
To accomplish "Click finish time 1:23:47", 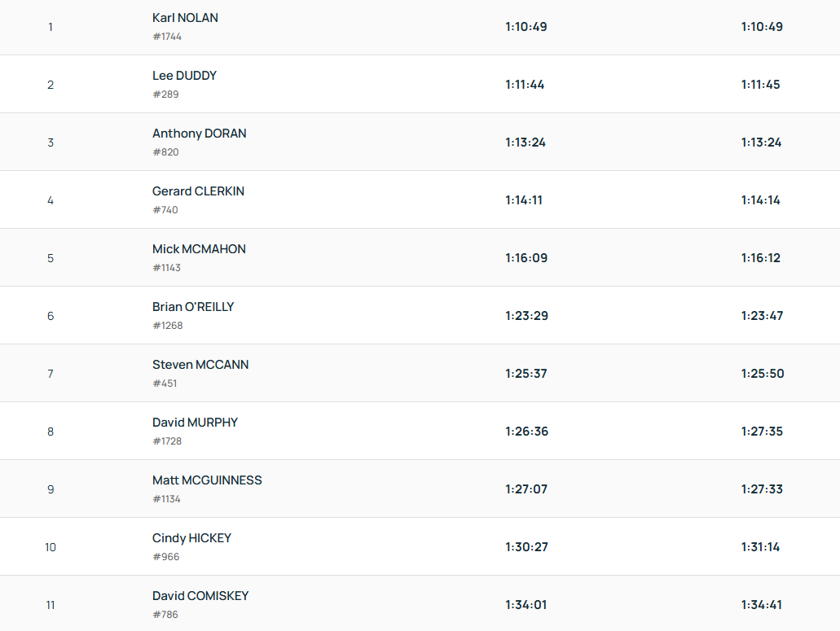I will pos(762,316).
